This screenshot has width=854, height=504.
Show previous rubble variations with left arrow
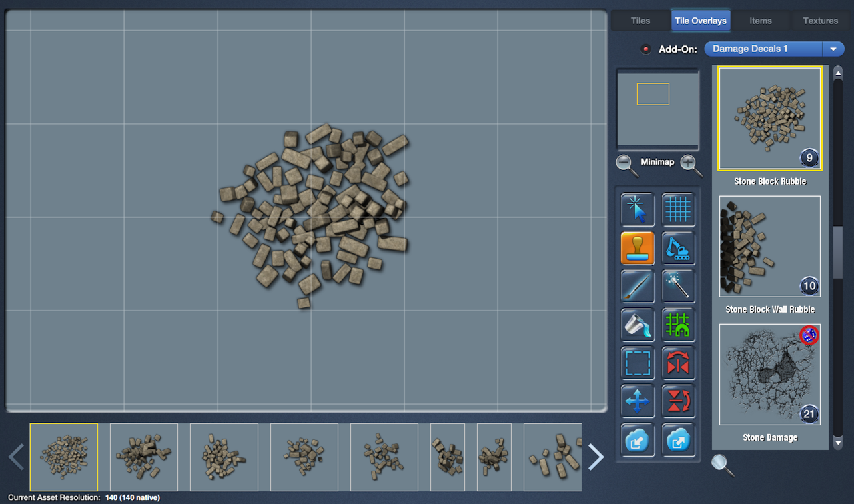tap(16, 457)
